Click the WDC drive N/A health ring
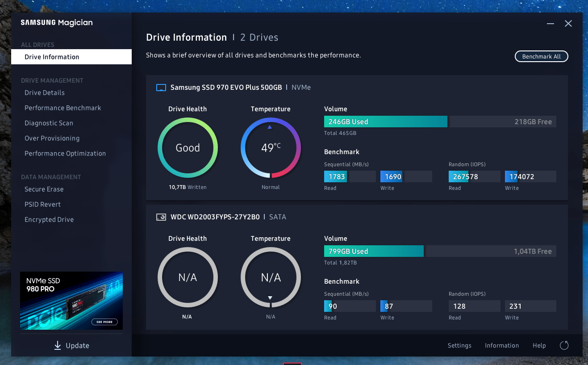The height and width of the screenshot is (365, 588). (x=188, y=277)
